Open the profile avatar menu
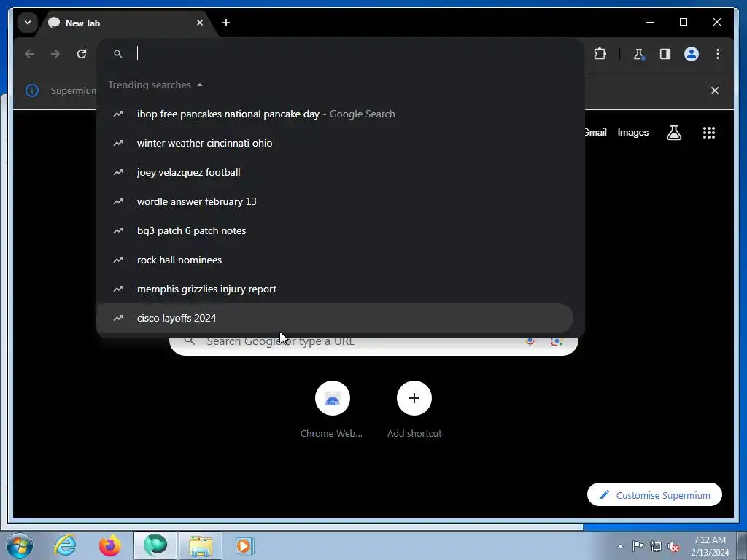This screenshot has width=747, height=560. 692,54
